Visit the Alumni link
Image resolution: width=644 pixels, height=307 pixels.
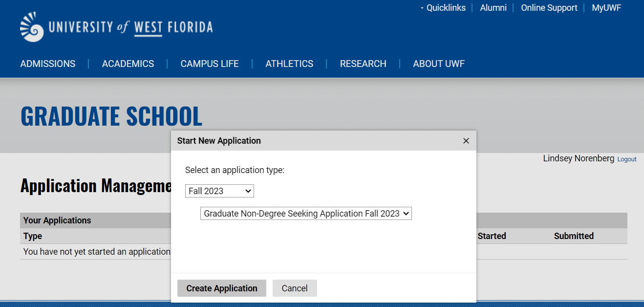point(494,8)
